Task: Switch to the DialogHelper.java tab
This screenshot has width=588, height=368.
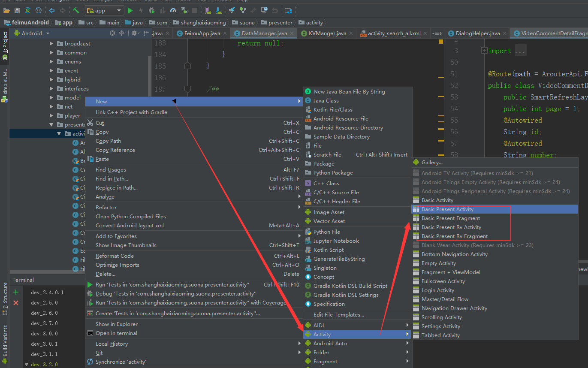Action: point(477,33)
